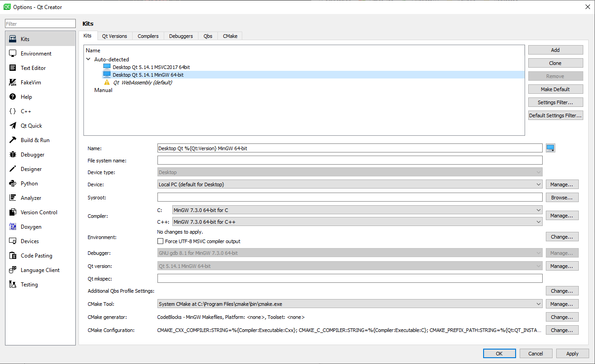The width and height of the screenshot is (595, 364).
Task: Click the Make Default button
Action: click(x=555, y=89)
